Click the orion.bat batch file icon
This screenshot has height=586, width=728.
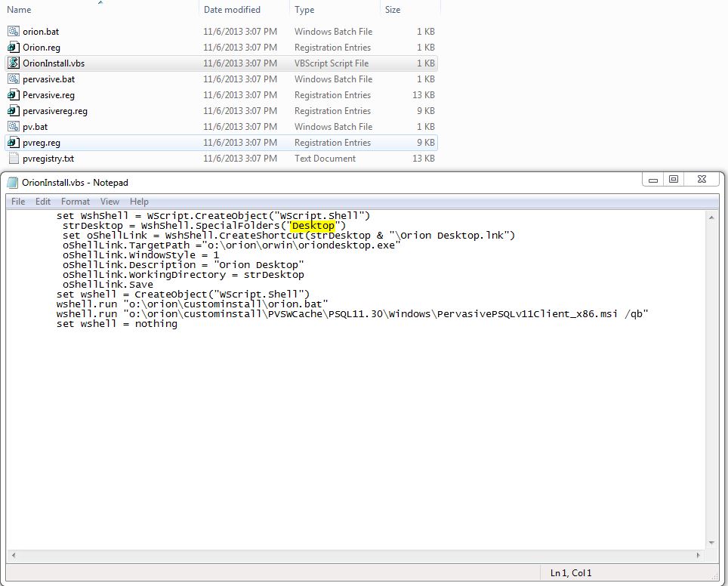point(14,32)
